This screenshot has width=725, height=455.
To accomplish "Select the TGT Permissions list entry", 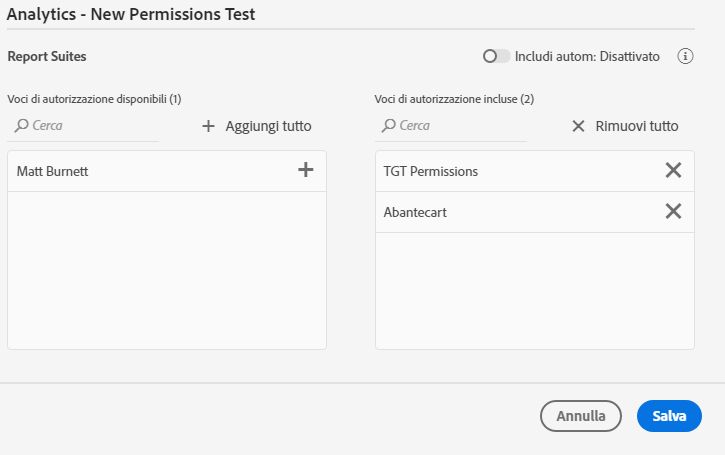I will pos(431,171).
